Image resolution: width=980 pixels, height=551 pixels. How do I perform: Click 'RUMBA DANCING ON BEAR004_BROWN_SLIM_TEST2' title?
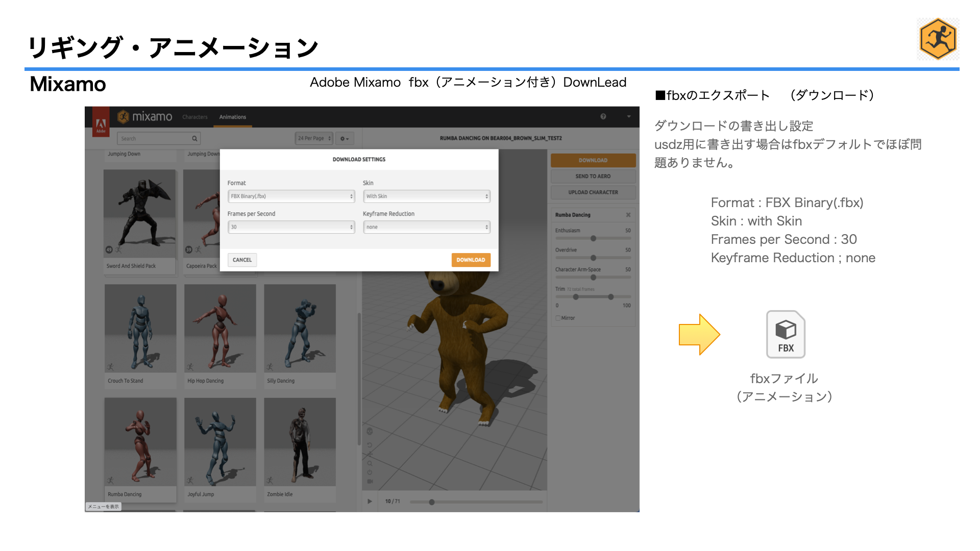click(501, 138)
